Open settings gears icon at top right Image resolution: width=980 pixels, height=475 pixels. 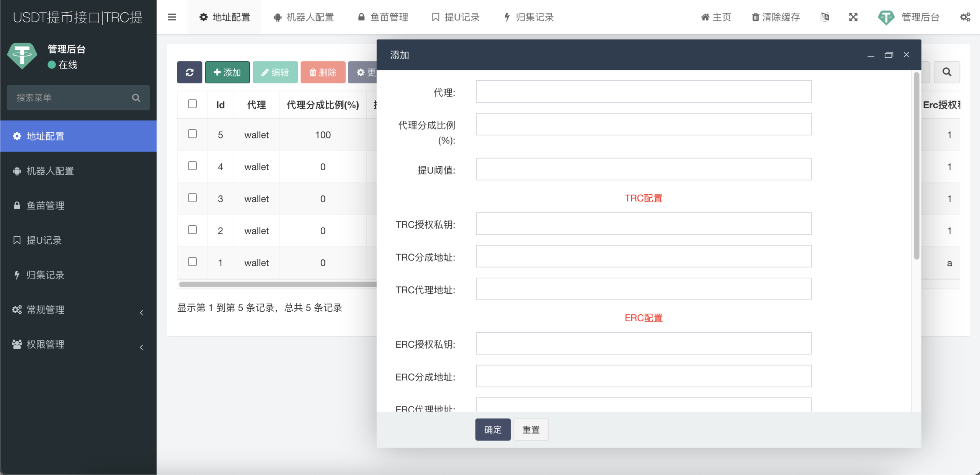click(965, 17)
